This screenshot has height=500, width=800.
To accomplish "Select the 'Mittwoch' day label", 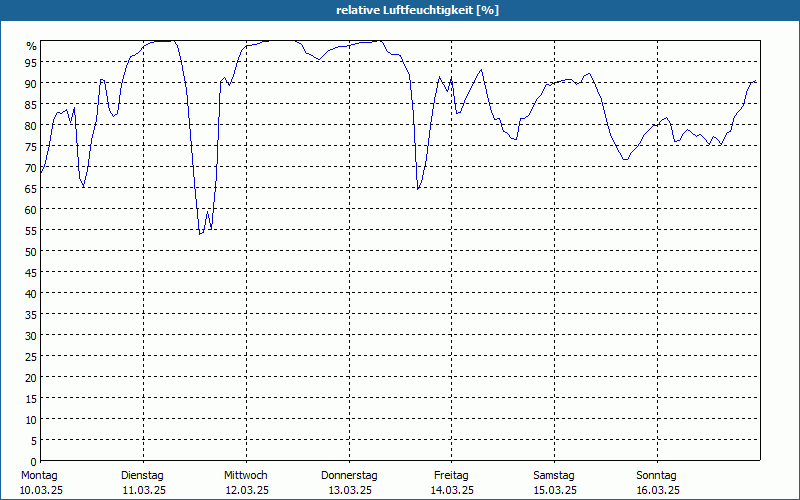I will tap(245, 475).
